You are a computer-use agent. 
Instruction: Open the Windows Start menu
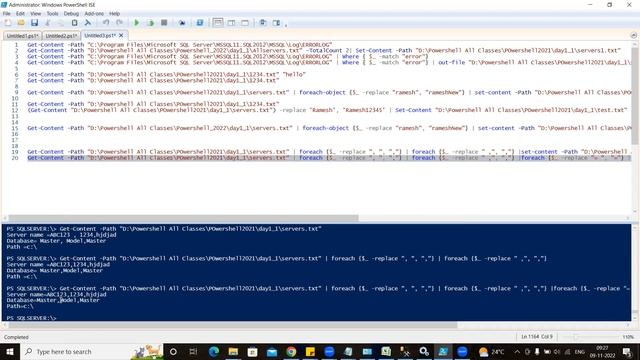(x=10, y=351)
